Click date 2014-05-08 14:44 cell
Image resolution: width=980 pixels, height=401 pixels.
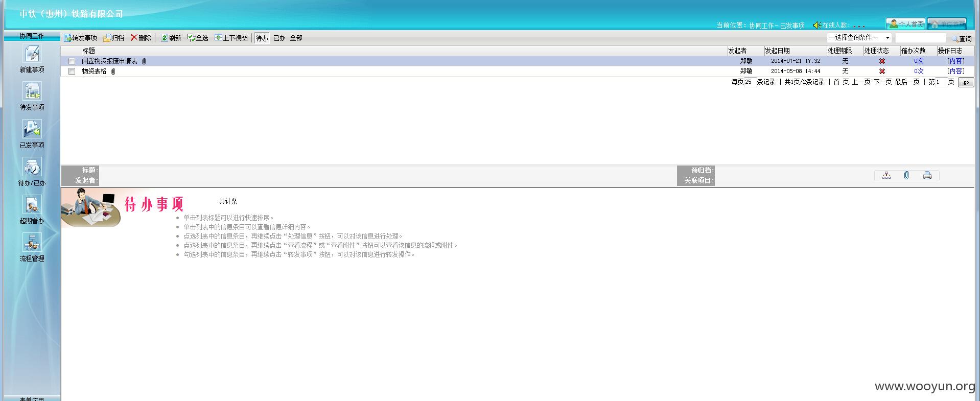tap(796, 72)
